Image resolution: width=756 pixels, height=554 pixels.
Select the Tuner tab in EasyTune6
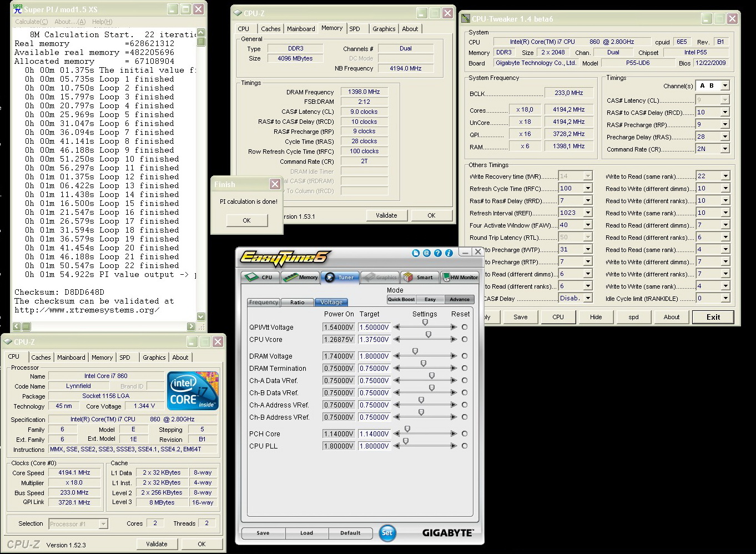coord(340,277)
